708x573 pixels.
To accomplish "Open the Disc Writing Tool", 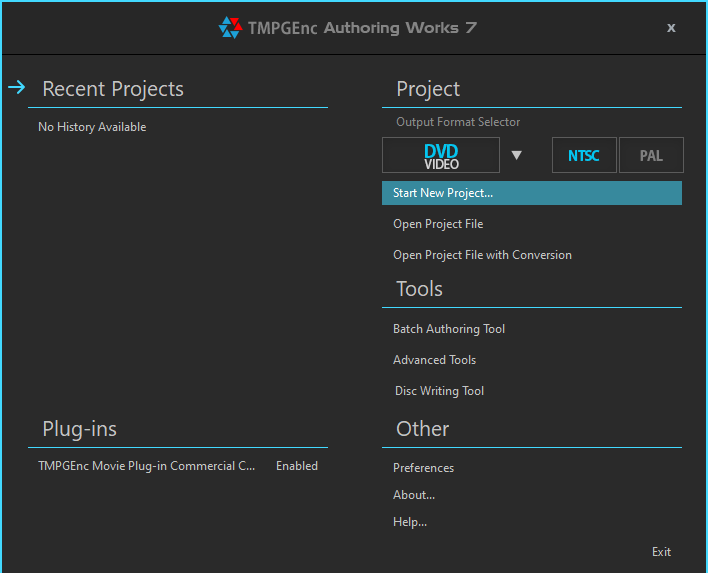I will 439,391.
